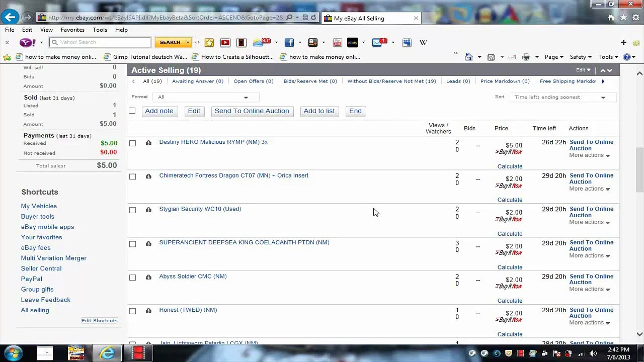This screenshot has width=644, height=362.
Task: Open Destiny HERO Malicious RYMP listing link
Action: tap(213, 142)
